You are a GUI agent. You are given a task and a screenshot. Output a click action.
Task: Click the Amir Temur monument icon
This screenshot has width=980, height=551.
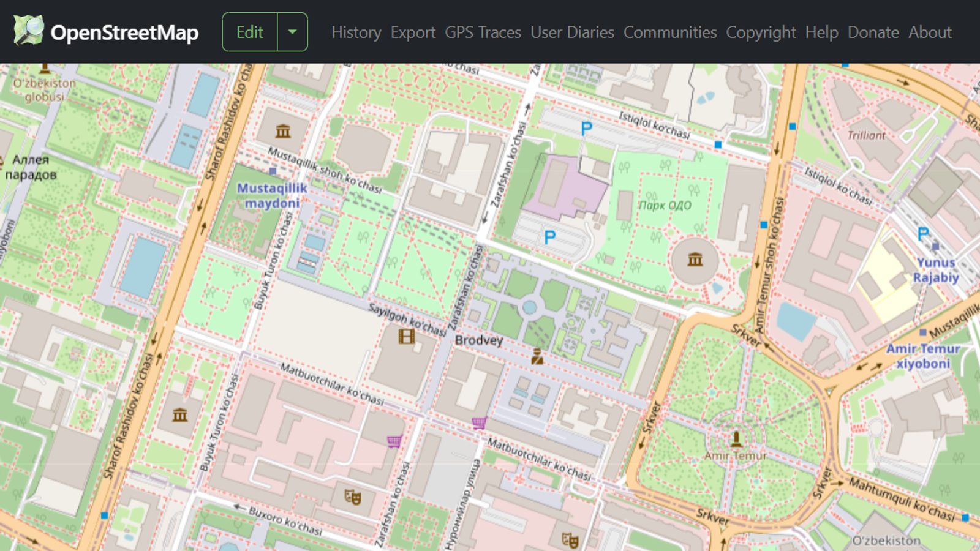point(736,438)
